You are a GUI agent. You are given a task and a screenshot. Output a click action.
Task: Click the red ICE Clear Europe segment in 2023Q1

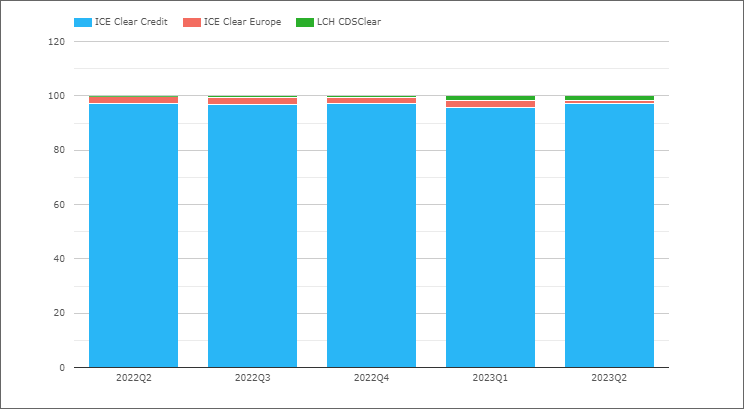(491, 104)
